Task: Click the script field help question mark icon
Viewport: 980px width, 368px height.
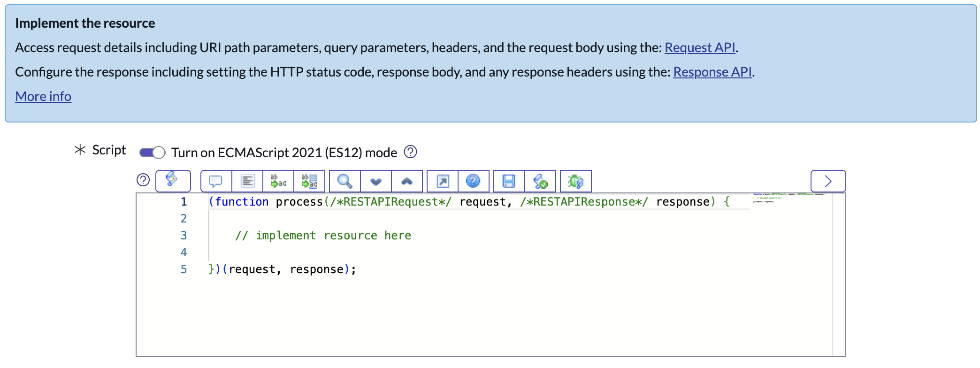Action: tap(143, 180)
